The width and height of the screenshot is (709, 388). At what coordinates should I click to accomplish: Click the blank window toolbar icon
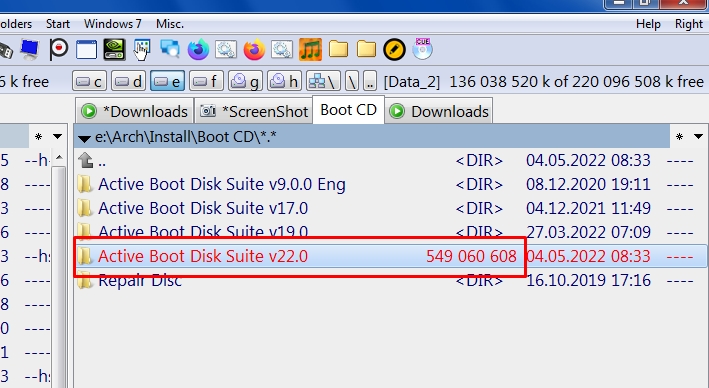point(86,49)
